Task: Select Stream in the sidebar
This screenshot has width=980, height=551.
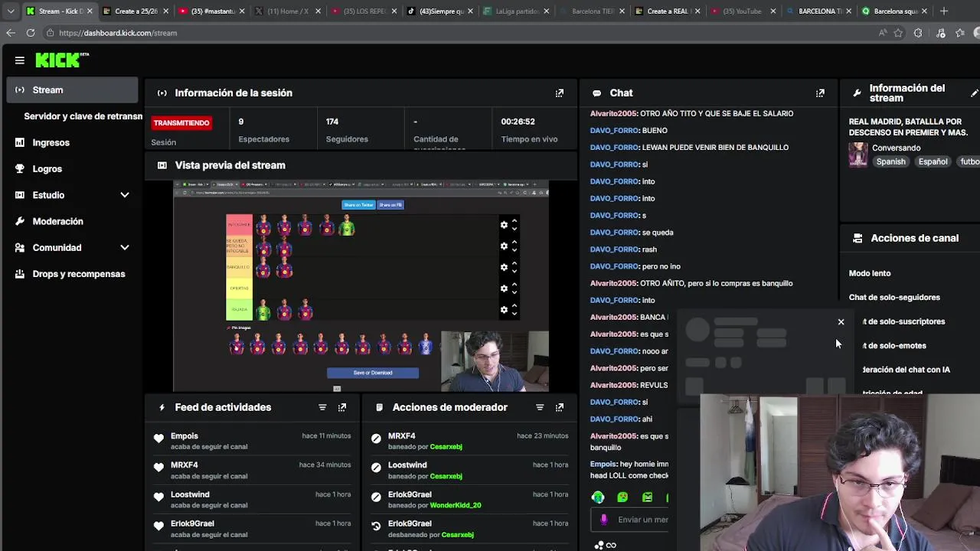Action: pos(72,90)
